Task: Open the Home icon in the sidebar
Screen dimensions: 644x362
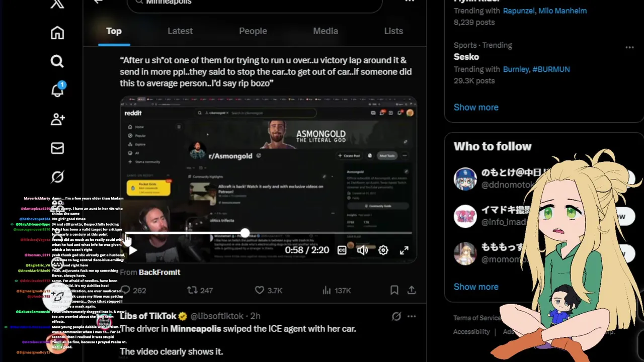Action: coord(57,33)
